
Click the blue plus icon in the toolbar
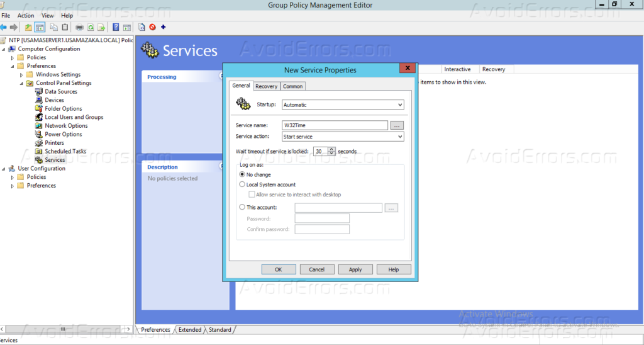tap(164, 27)
